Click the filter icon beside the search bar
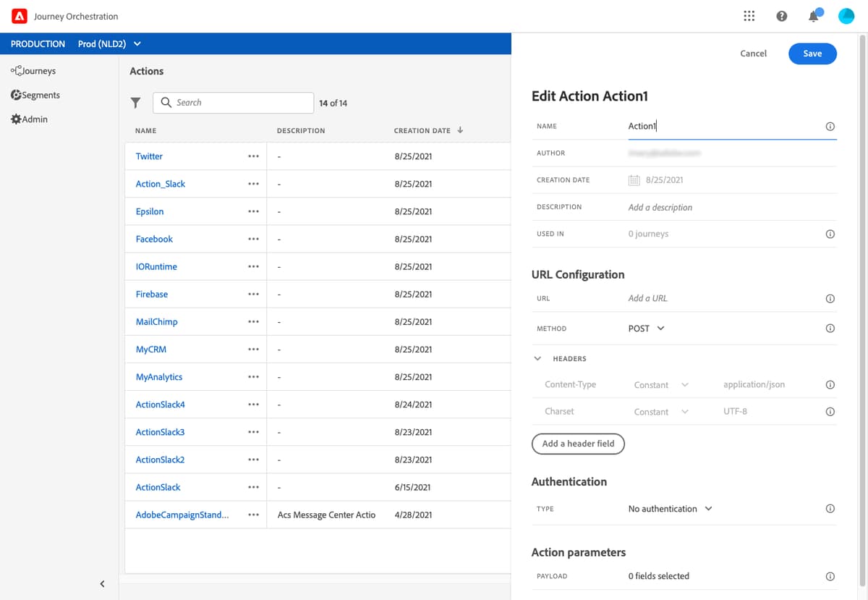The image size is (868, 600). pos(135,102)
